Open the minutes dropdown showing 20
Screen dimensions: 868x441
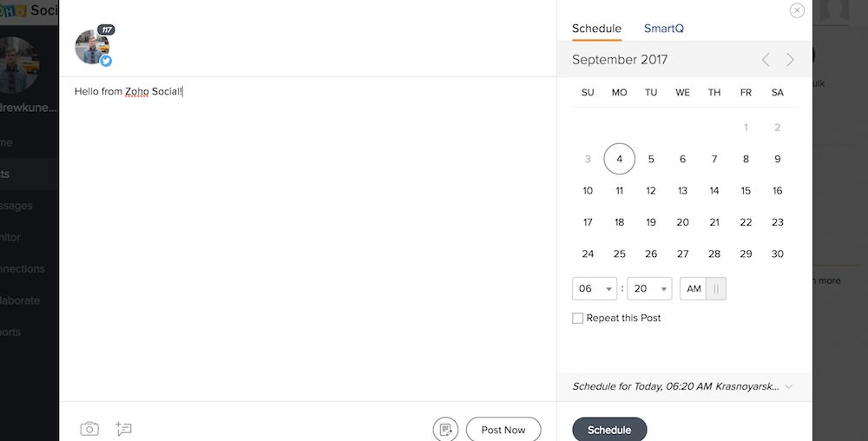(x=649, y=289)
